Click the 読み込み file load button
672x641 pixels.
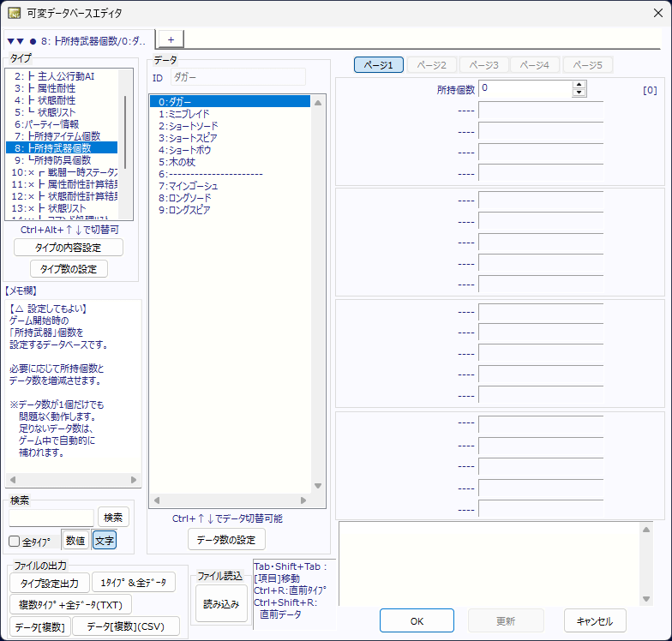point(221,603)
